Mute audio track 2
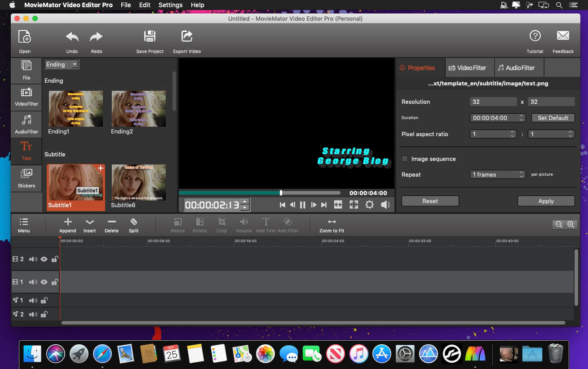The height and width of the screenshot is (369, 588). pos(33,314)
